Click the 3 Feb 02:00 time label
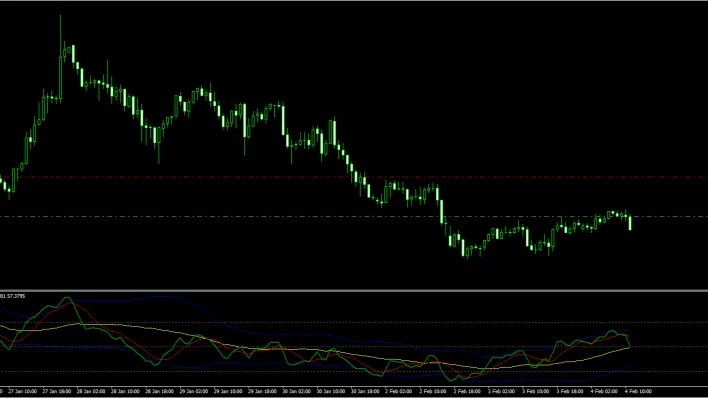 click(x=502, y=391)
